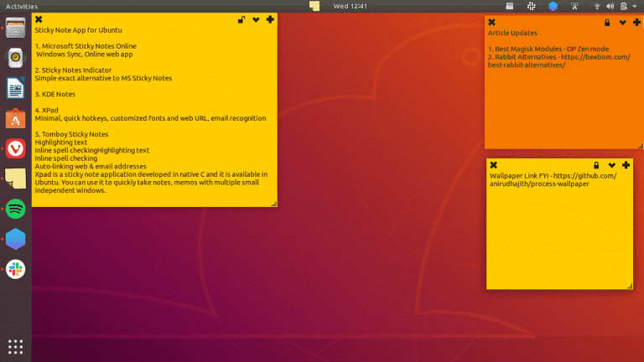Open network indicator in top bar

(x=597, y=6)
